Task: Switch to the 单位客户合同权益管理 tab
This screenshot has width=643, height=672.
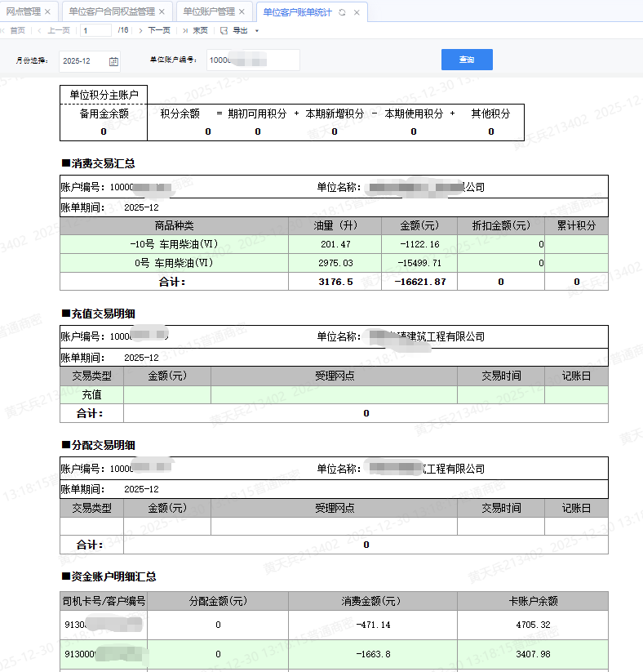Action: click(x=111, y=12)
